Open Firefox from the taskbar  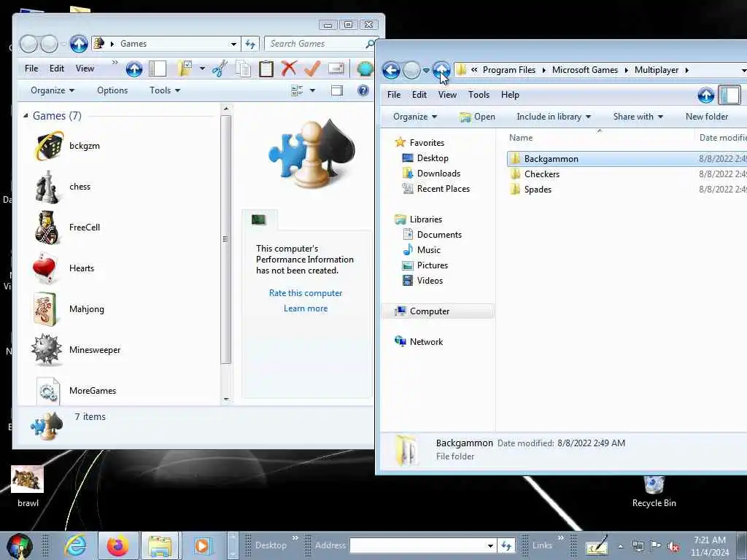tap(117, 545)
